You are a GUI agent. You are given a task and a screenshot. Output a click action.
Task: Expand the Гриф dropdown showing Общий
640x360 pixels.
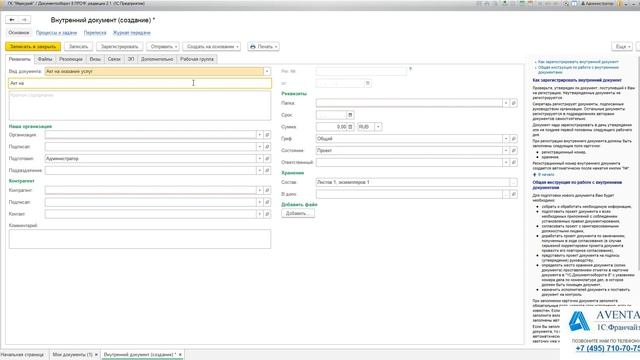tap(506, 139)
